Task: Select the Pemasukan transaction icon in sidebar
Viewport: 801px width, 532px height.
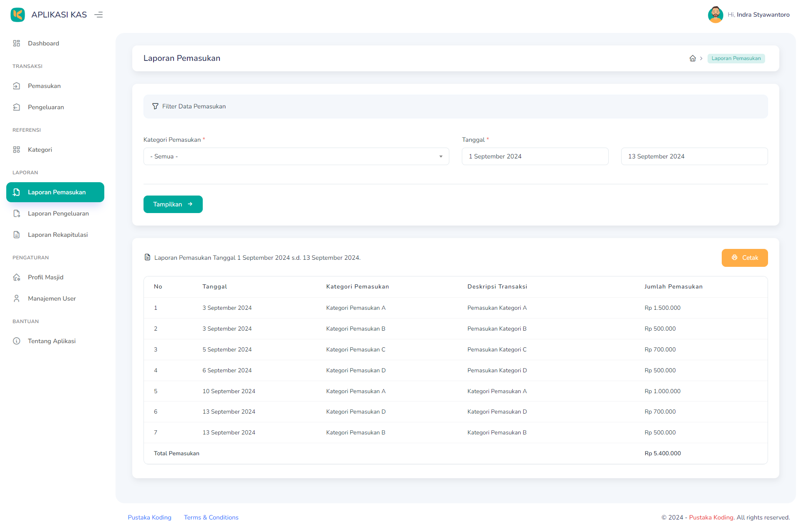Action: tap(17, 85)
